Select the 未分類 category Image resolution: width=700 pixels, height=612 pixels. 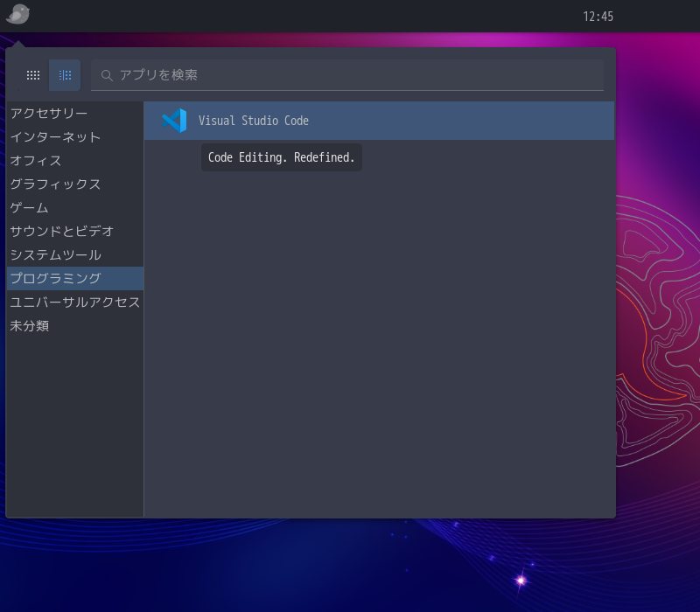tap(75, 325)
